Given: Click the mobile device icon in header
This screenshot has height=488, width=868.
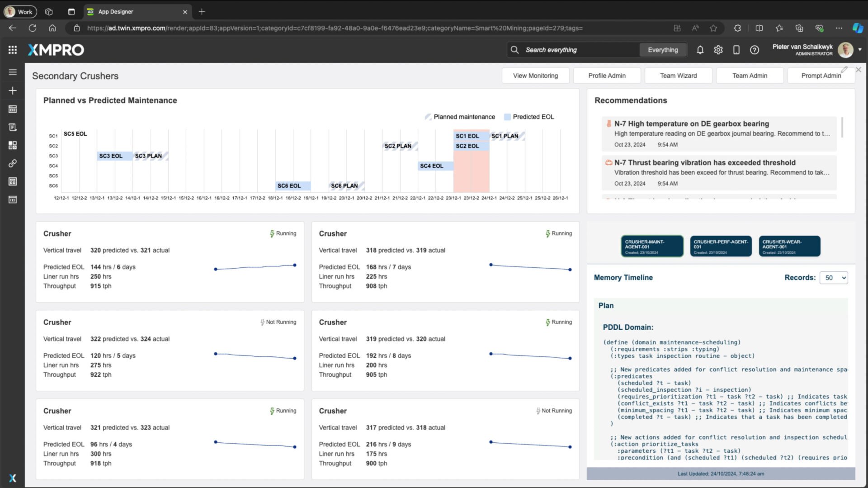Looking at the screenshot, I should pos(736,50).
